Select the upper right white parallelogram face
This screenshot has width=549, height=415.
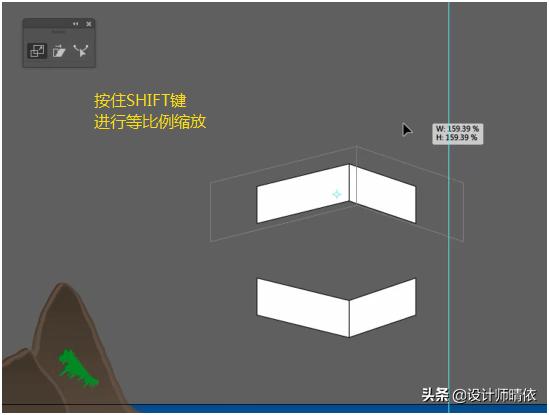click(x=386, y=195)
